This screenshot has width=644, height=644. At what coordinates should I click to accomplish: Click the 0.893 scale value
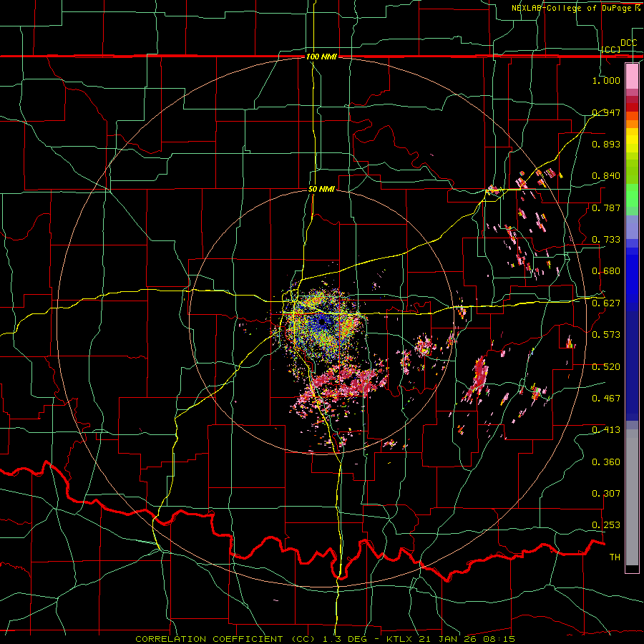click(606, 144)
